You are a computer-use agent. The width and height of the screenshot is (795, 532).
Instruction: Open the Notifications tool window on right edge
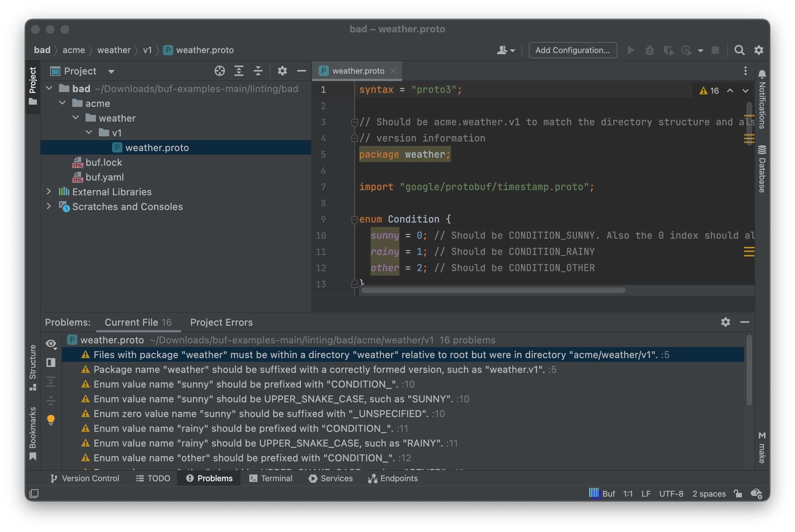[x=761, y=107]
